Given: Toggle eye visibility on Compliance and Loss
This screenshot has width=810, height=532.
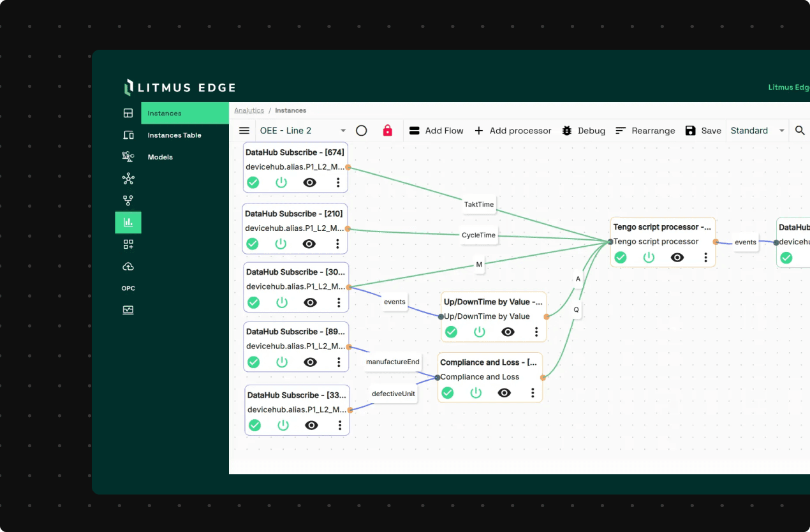Looking at the screenshot, I should (x=504, y=393).
